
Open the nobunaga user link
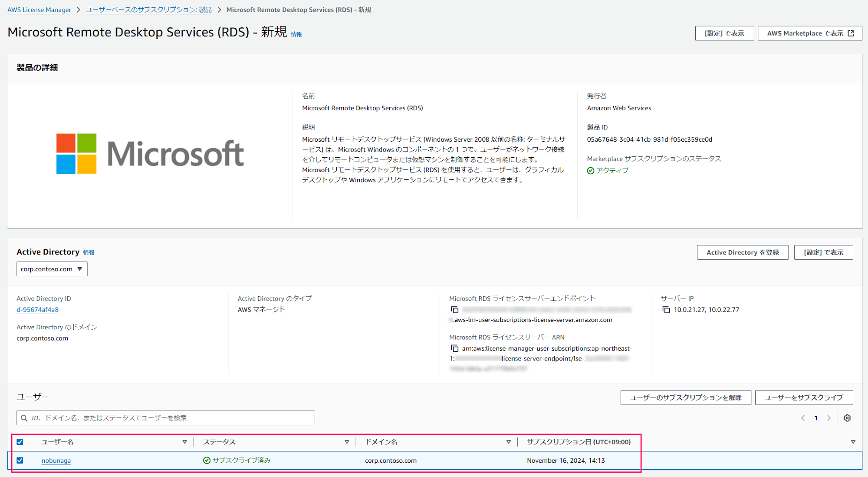pos(56,460)
